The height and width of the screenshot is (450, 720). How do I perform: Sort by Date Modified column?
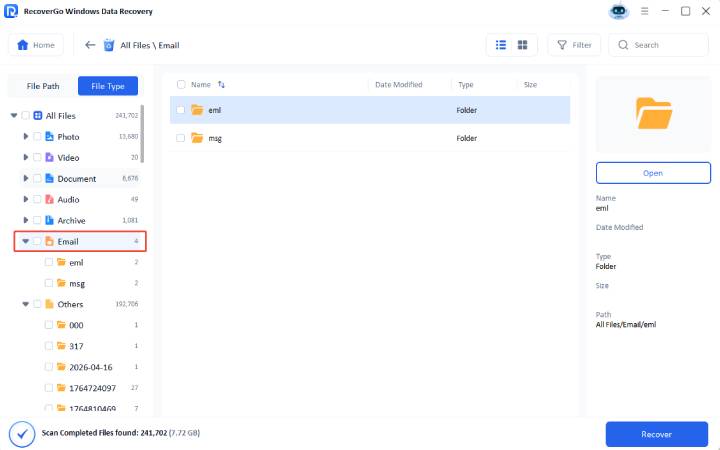399,84
